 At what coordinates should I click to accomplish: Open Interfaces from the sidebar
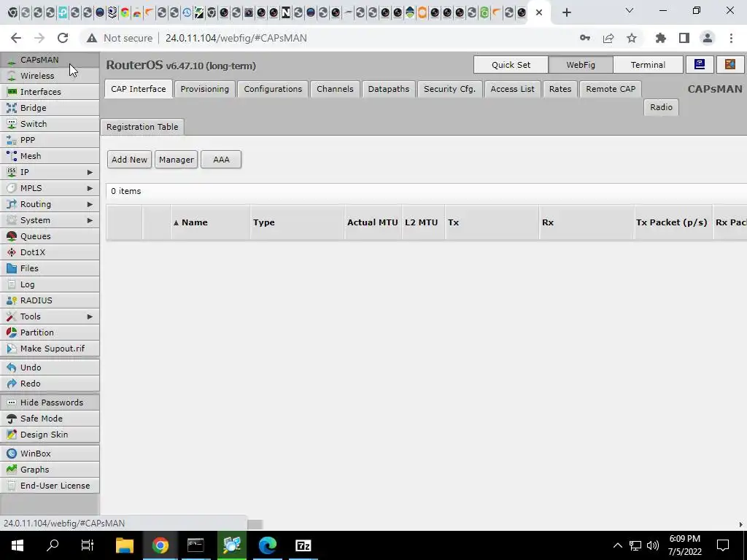[x=50, y=92]
